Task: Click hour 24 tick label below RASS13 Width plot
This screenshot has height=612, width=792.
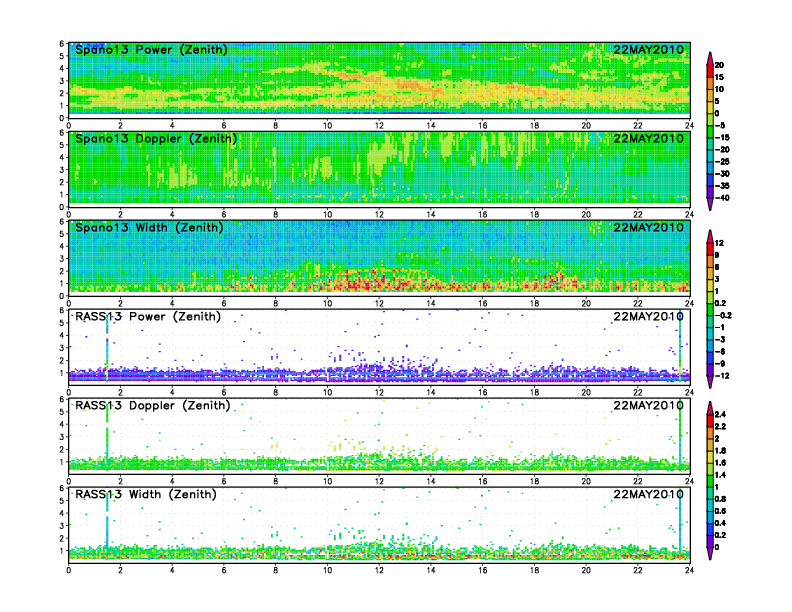Action: coord(689,570)
